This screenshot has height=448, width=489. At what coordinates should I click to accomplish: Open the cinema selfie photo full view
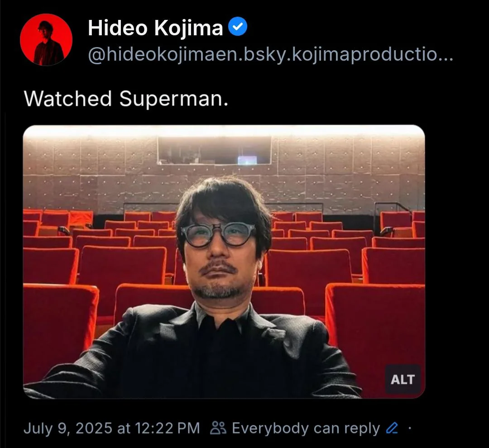(224, 262)
